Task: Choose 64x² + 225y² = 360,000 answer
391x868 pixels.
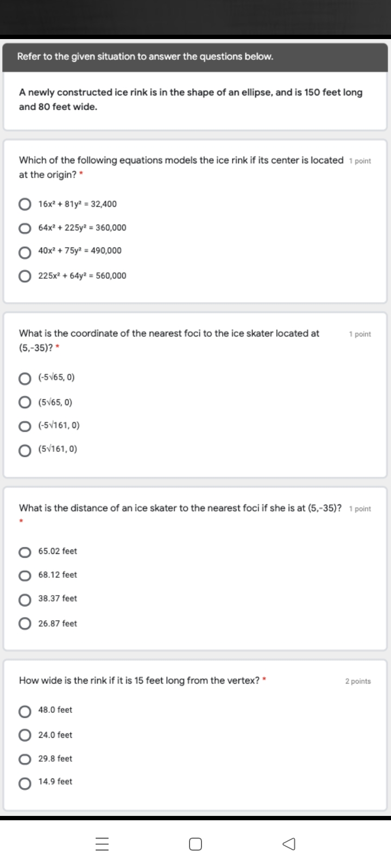Action: [25, 228]
